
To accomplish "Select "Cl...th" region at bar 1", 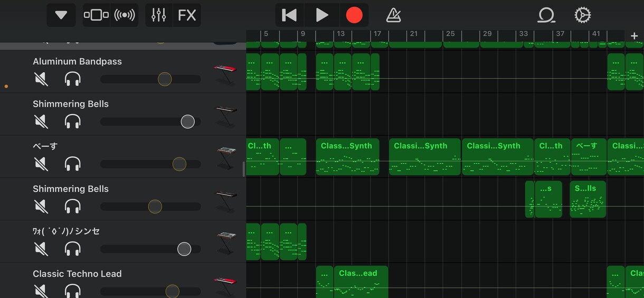I will [x=262, y=156].
